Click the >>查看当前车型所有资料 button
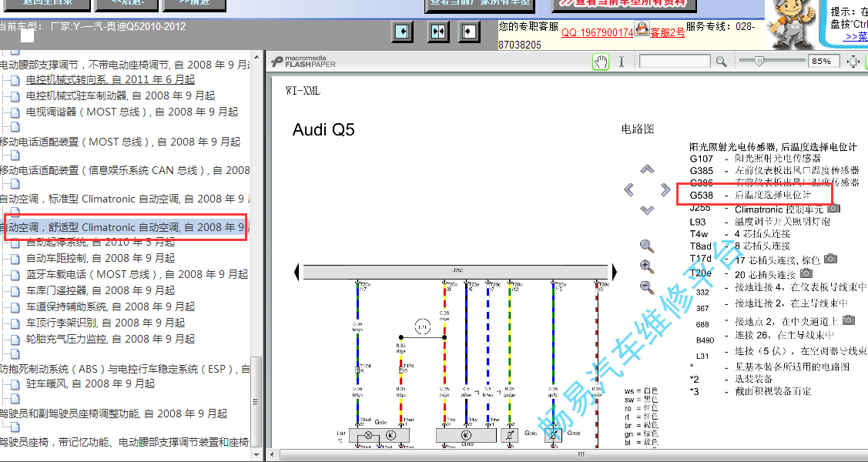The image size is (868, 462). pos(624,5)
